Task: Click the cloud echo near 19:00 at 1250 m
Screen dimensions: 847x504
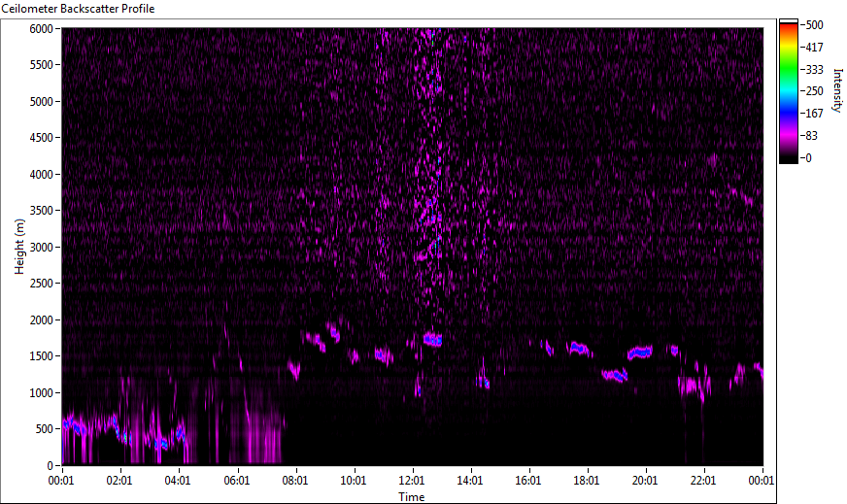Action: point(615,375)
